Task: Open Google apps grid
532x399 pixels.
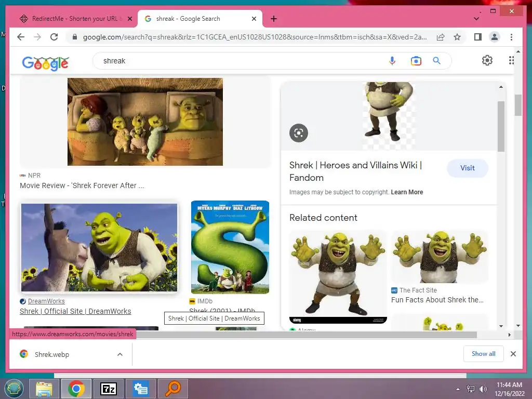Action: tap(511, 60)
